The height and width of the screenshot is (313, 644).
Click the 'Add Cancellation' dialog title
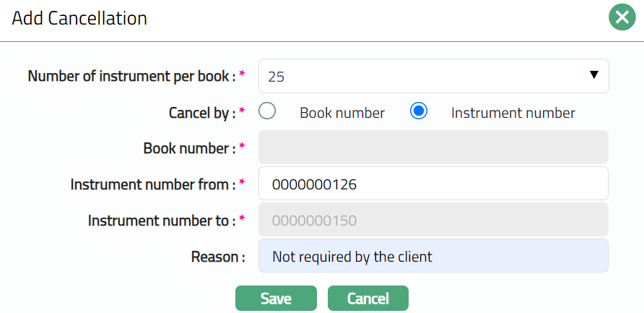[79, 18]
